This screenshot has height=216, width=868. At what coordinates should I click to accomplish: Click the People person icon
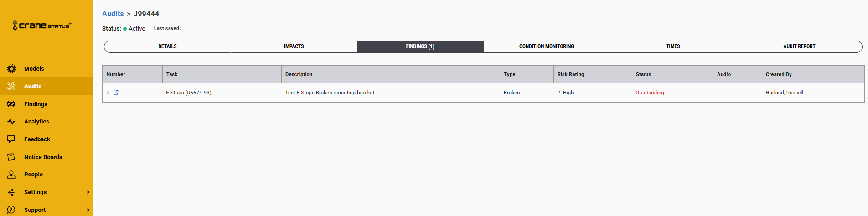pyautogui.click(x=11, y=175)
